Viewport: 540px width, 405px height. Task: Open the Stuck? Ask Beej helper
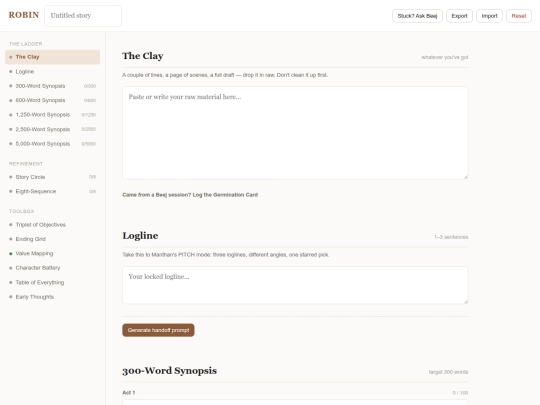click(x=417, y=16)
